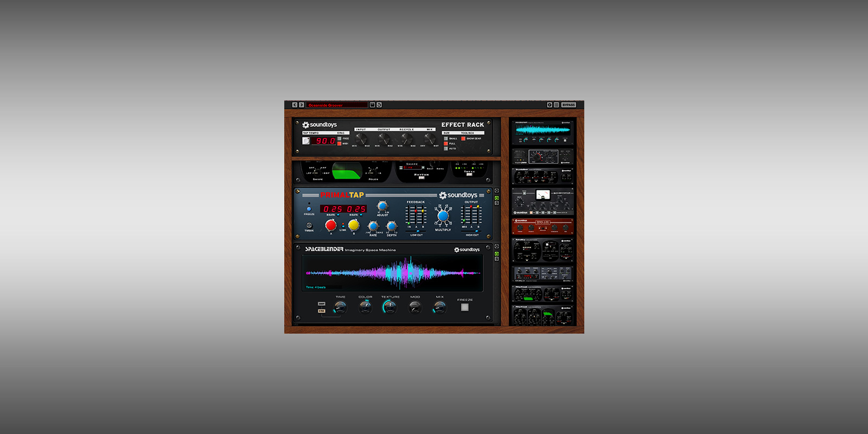Screen dimensions: 868x434
Task: Click the PrimalTap top side-strip icon
Action: [496, 190]
